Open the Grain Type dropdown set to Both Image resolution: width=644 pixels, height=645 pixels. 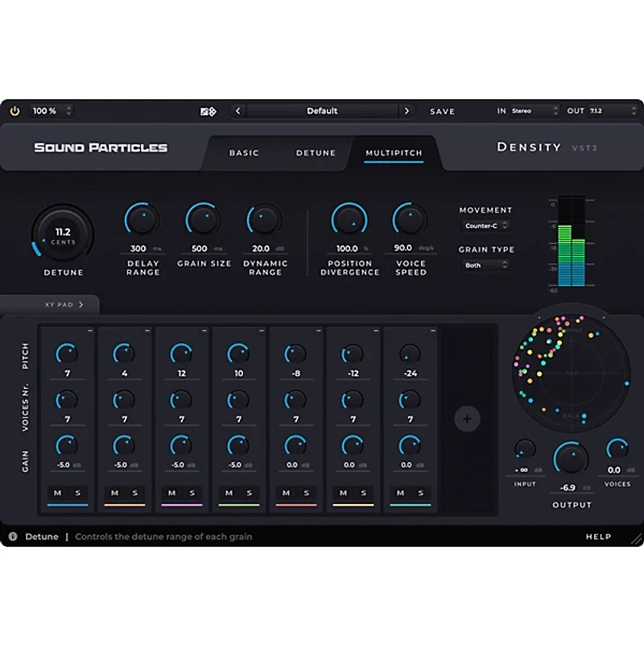tap(485, 265)
